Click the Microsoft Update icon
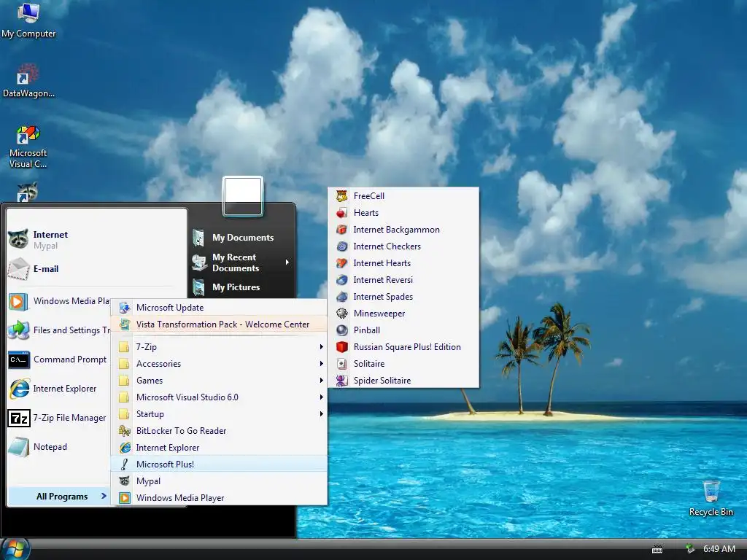The height and width of the screenshot is (560, 747). (124, 308)
